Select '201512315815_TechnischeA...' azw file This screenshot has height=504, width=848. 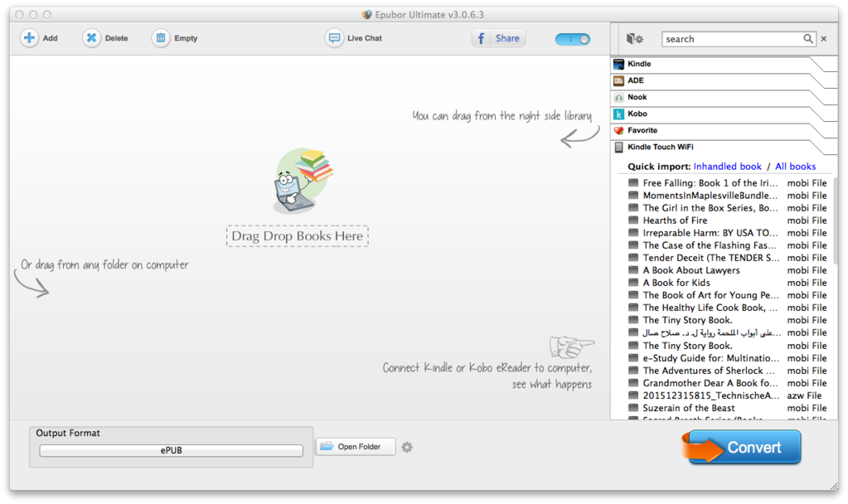[x=727, y=395]
